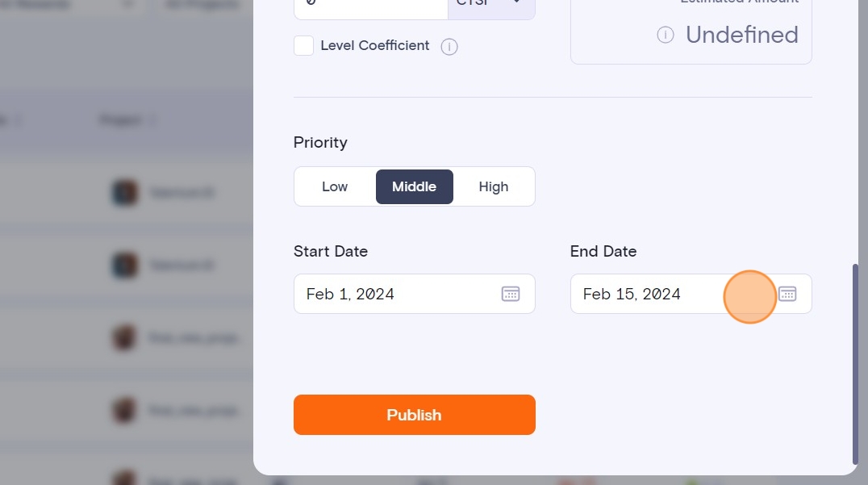
Task: Open the blurred All Projects filter dropdown
Action: point(202,5)
